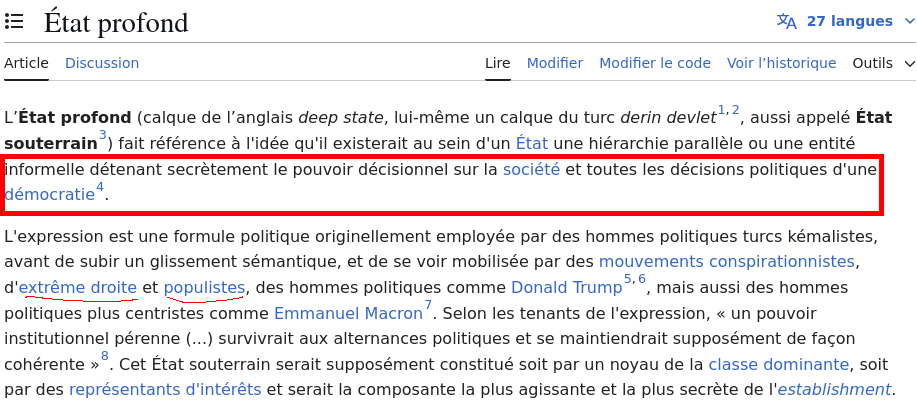This screenshot has width=917, height=408.
Task: Open the Emmanuel Macron link
Action: [x=348, y=314]
